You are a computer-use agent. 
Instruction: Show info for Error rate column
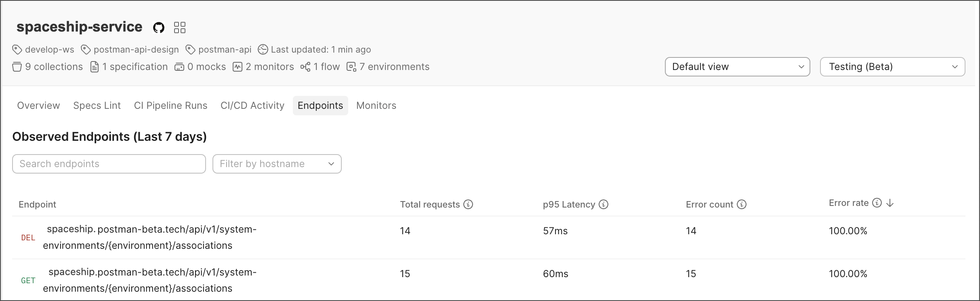click(877, 203)
